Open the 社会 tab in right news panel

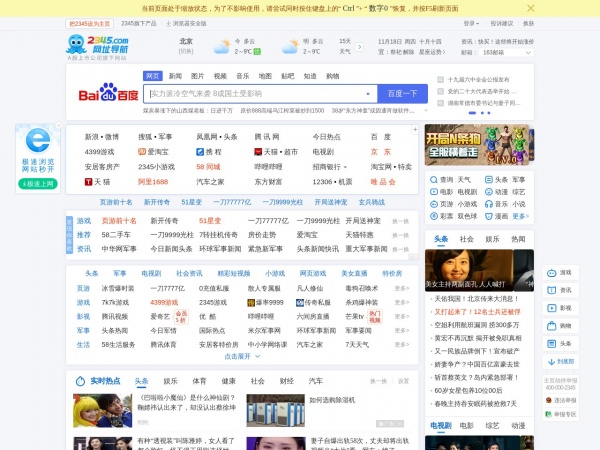tap(466, 239)
